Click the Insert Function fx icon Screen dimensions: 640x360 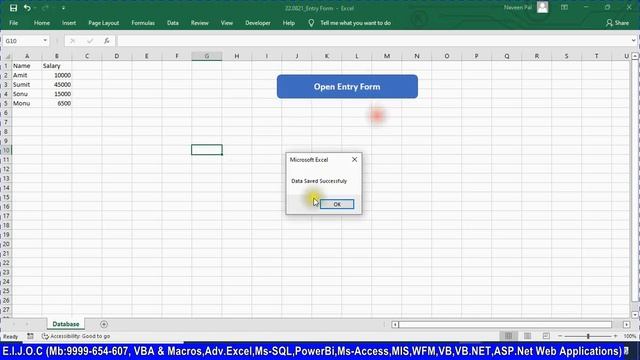tap(107, 41)
